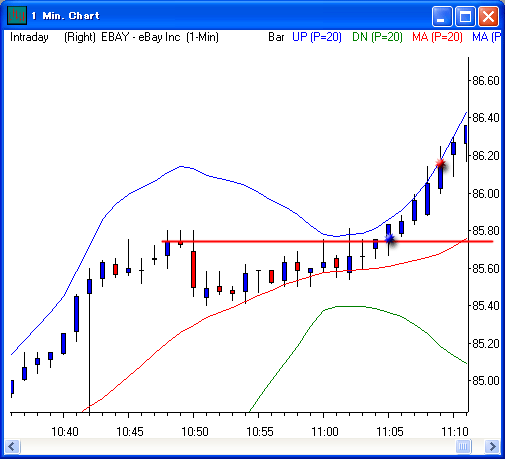
Task: Click the 10:50 time axis label
Action: 195,432
